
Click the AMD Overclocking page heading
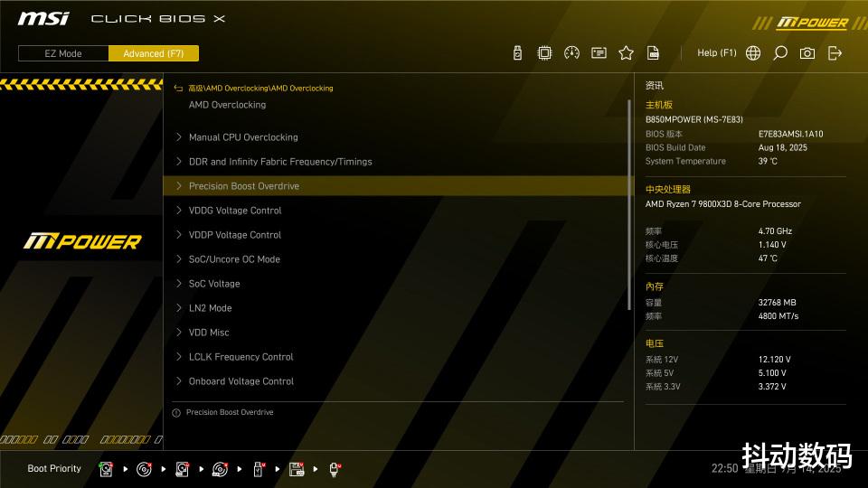coord(227,105)
